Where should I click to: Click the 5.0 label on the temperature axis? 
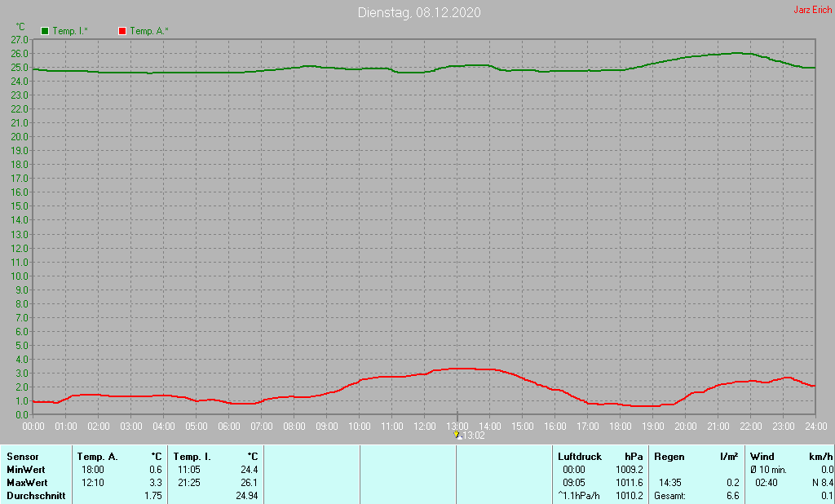click(22, 345)
